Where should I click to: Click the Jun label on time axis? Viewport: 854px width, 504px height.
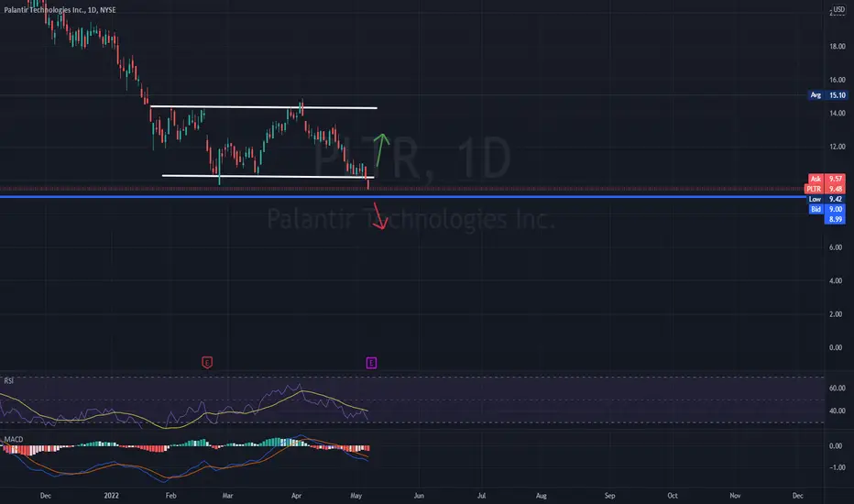click(419, 495)
